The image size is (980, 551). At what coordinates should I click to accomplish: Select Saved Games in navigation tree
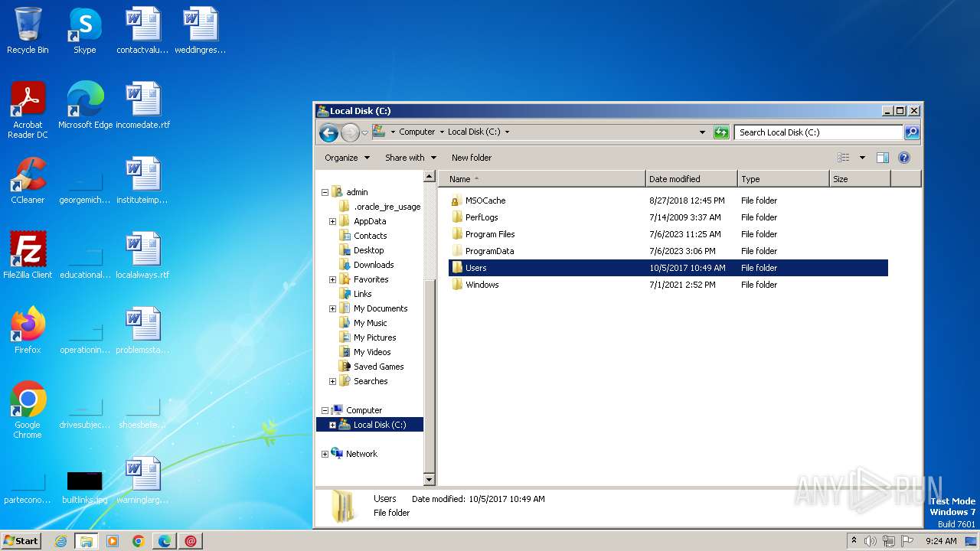378,367
